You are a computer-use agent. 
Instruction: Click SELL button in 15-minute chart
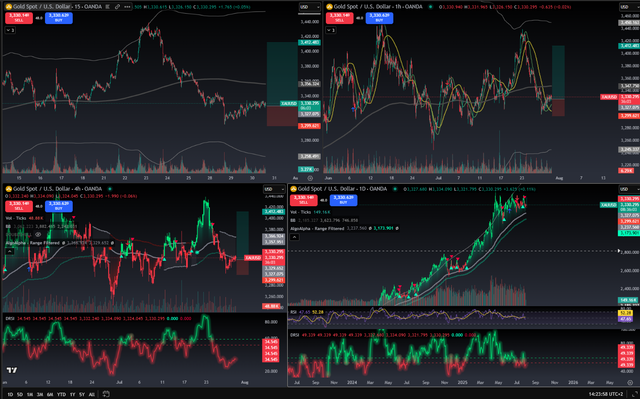(19, 18)
